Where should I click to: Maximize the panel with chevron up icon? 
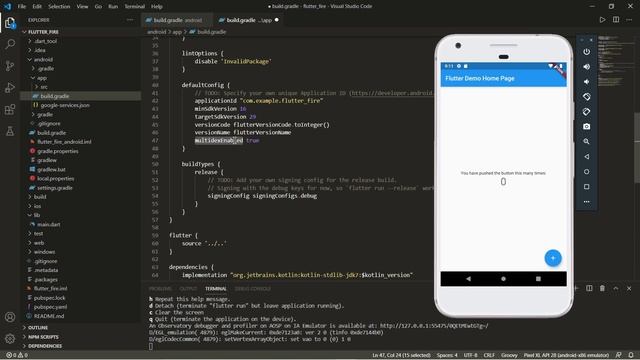point(616,288)
